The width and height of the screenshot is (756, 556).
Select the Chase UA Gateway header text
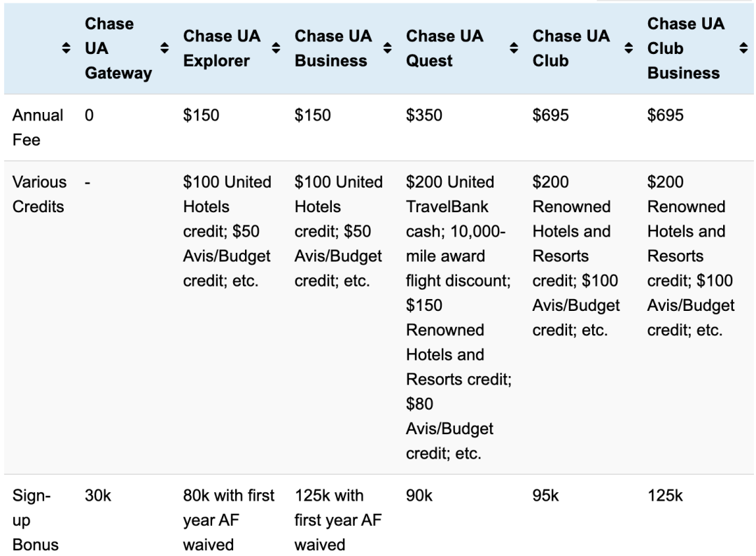pyautogui.click(x=118, y=48)
